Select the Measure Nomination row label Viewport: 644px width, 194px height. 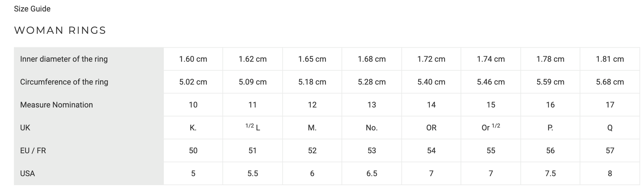pos(57,105)
